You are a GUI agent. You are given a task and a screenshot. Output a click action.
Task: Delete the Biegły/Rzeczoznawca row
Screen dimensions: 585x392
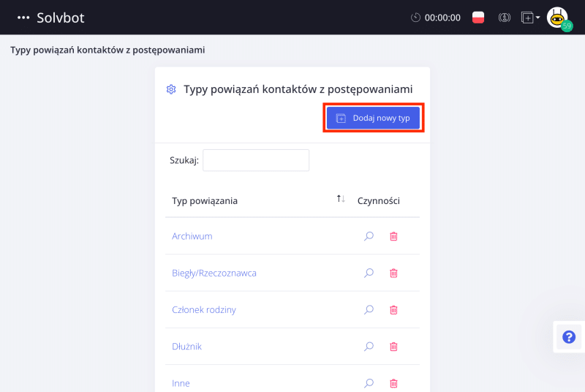pyautogui.click(x=393, y=273)
